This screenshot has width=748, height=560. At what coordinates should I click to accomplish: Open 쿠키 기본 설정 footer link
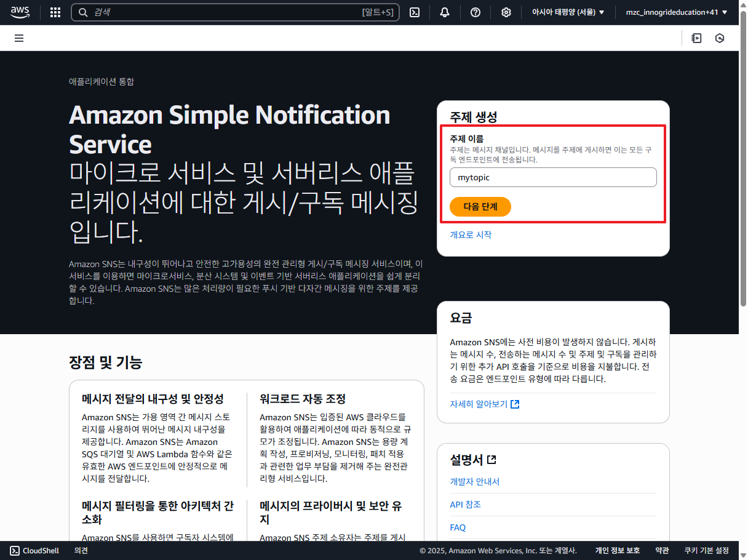(x=706, y=551)
